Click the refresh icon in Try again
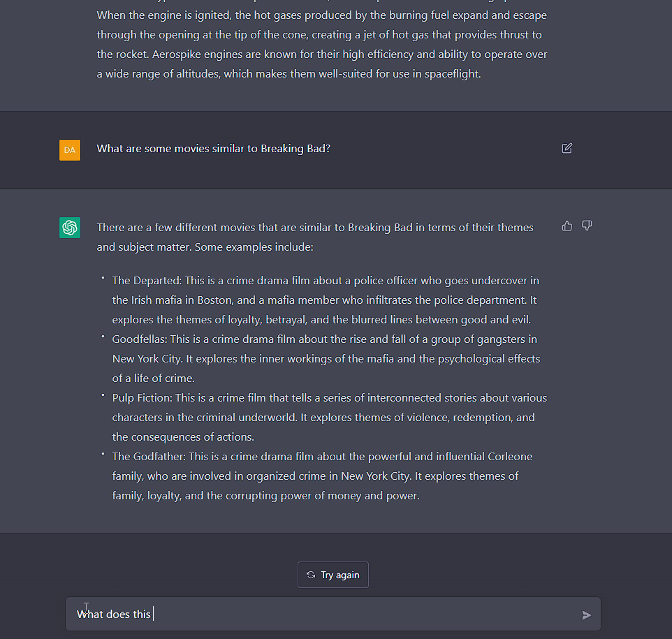 [311, 575]
